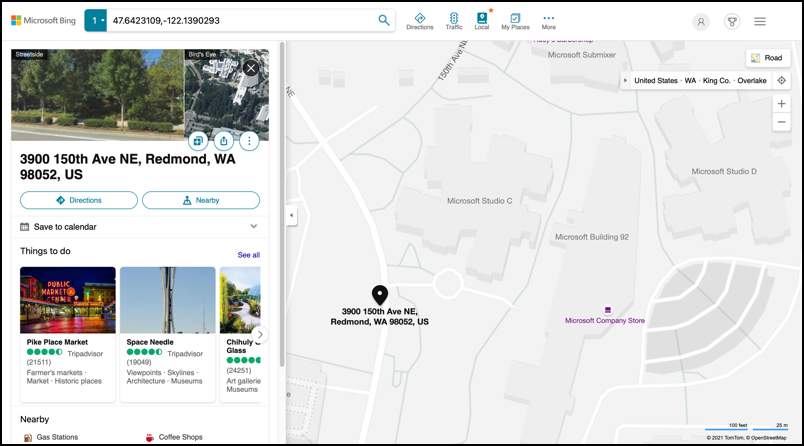Expand the location breadcrumb arrow

coord(625,80)
